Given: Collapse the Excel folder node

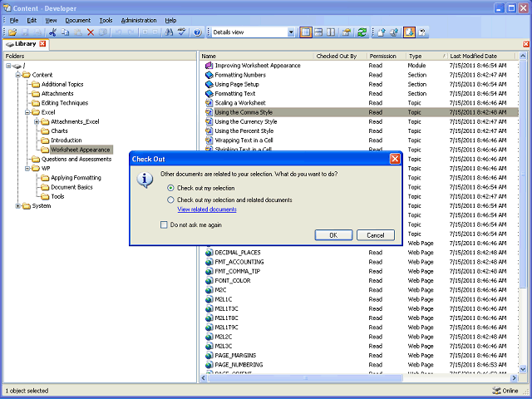Looking at the screenshot, I should point(27,112).
